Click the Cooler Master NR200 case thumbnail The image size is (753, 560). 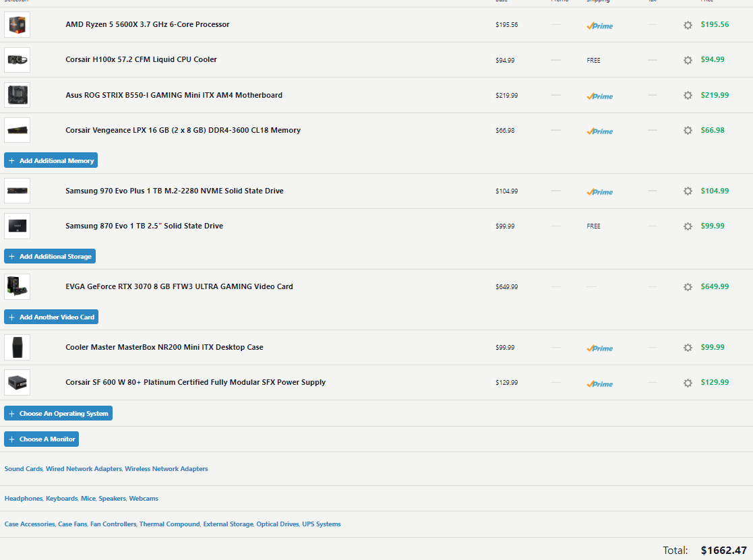(18, 348)
